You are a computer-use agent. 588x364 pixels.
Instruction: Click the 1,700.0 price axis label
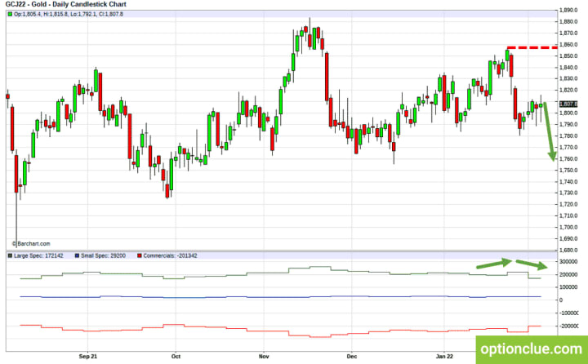568,227
